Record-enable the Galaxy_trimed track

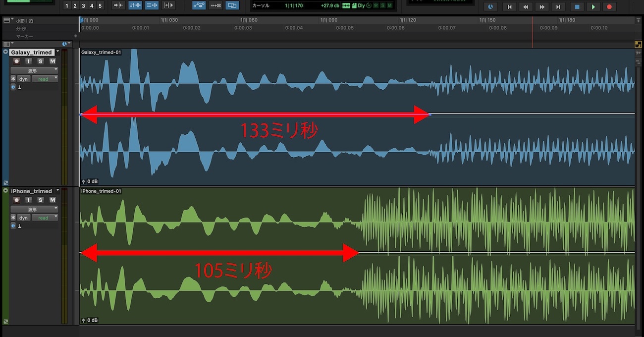(17, 61)
